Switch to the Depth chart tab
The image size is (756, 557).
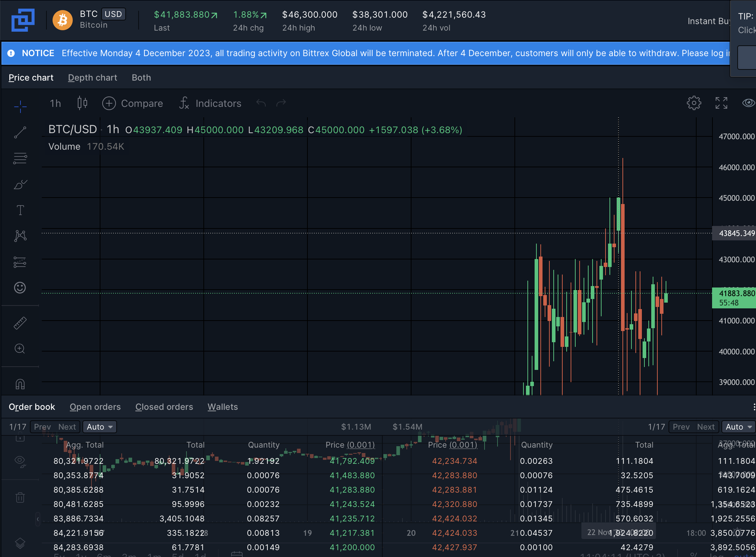coord(93,78)
